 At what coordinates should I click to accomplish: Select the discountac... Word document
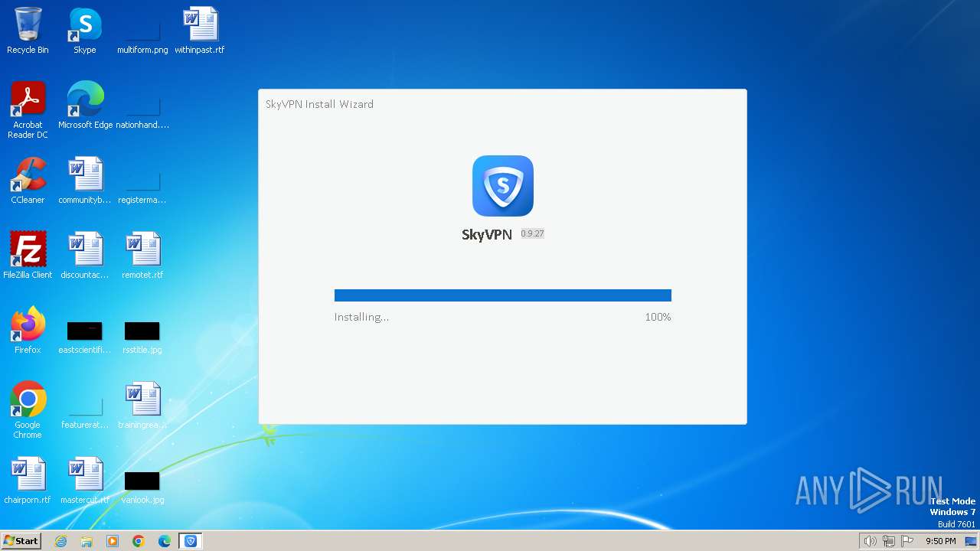[85, 256]
